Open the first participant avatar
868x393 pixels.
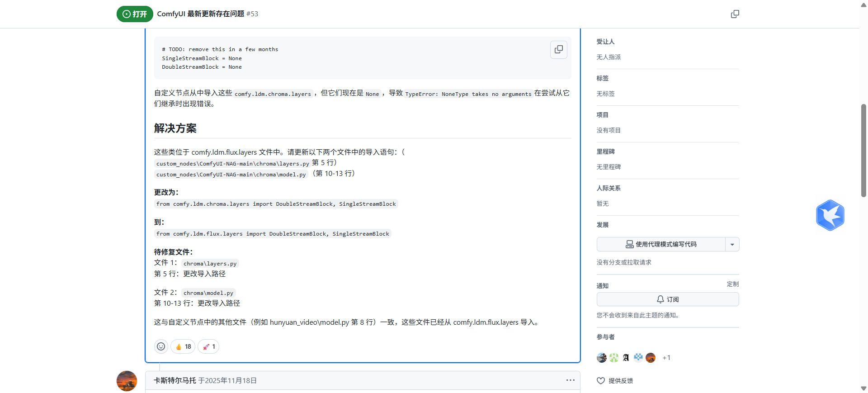coord(602,358)
